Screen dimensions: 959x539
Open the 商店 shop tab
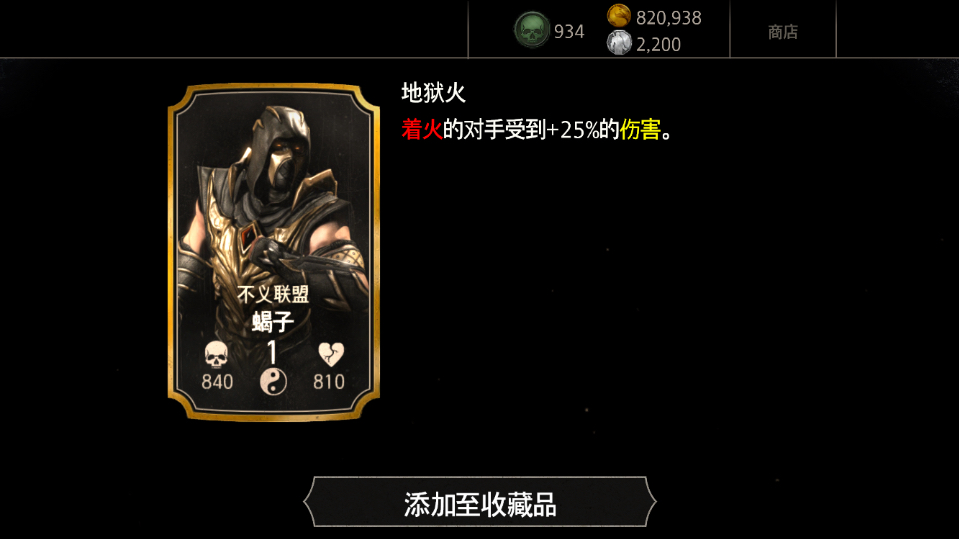click(x=783, y=32)
